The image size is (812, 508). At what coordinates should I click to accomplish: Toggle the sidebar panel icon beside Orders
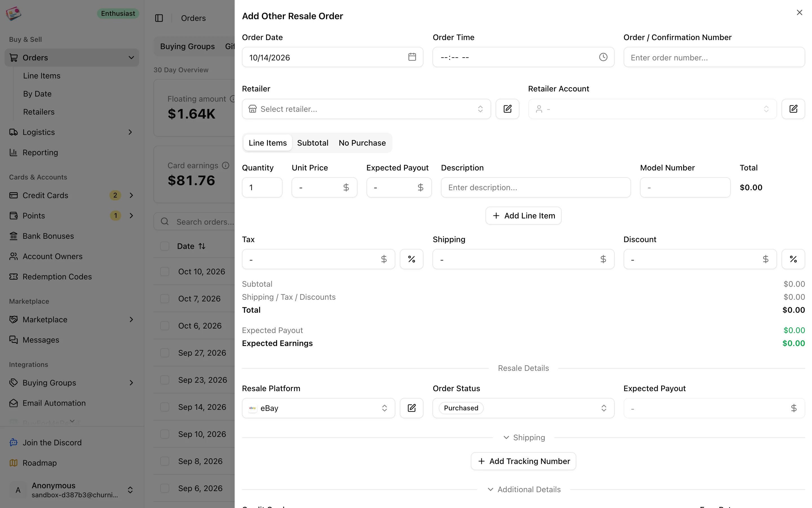point(159,18)
